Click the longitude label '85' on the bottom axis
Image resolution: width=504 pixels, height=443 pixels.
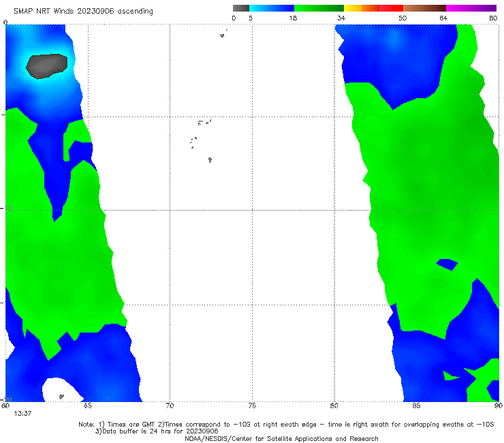(416, 406)
